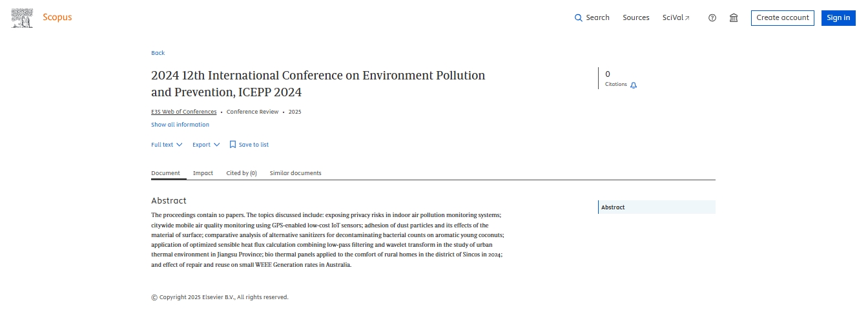Jump to Abstract in side navigation

click(613, 207)
